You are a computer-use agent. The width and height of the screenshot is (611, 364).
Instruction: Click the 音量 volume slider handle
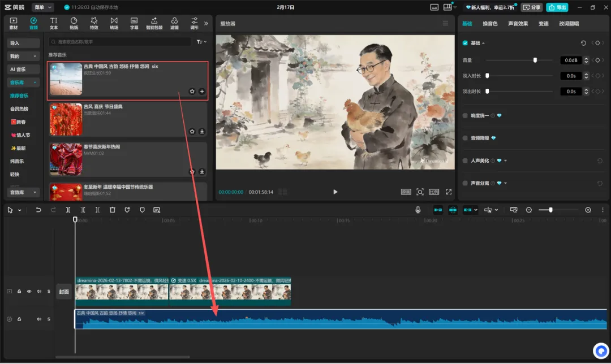535,60
